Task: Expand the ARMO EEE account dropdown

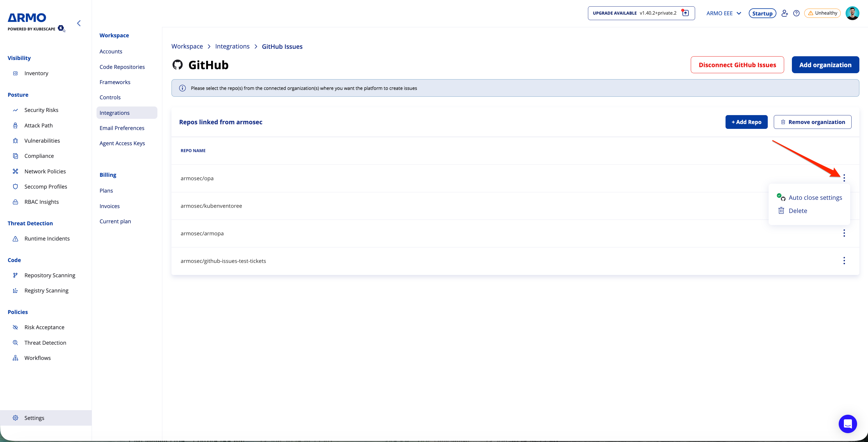Action: pos(724,13)
